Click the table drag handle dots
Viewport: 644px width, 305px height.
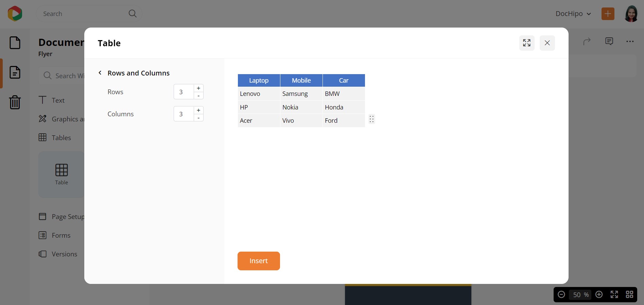coord(372,119)
